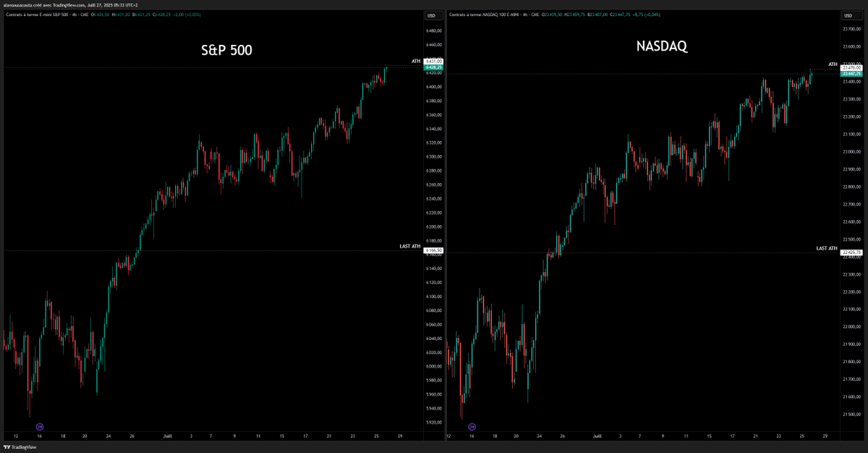Screen dimensions: 868x453
Task: Click the 6 166,50 last ATH price tag
Action: [x=433, y=250]
